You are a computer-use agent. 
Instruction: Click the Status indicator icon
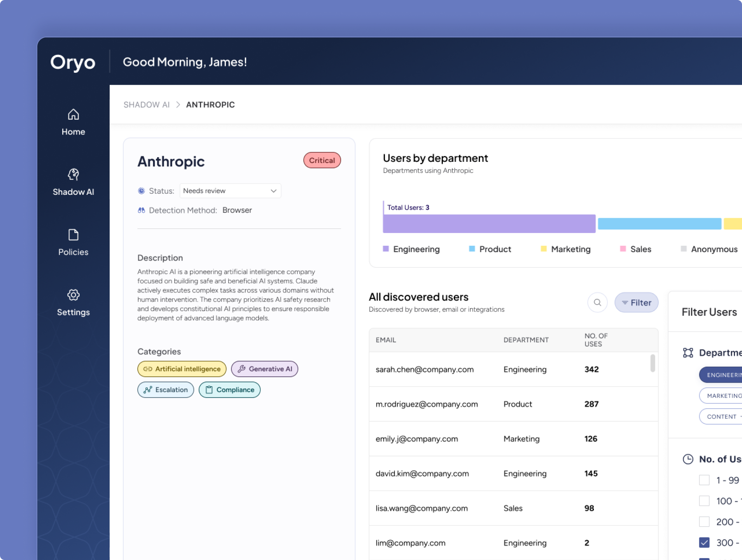click(x=141, y=191)
